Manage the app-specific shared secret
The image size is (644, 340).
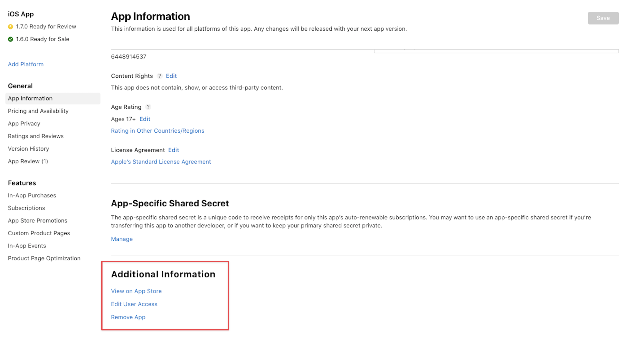click(x=122, y=239)
